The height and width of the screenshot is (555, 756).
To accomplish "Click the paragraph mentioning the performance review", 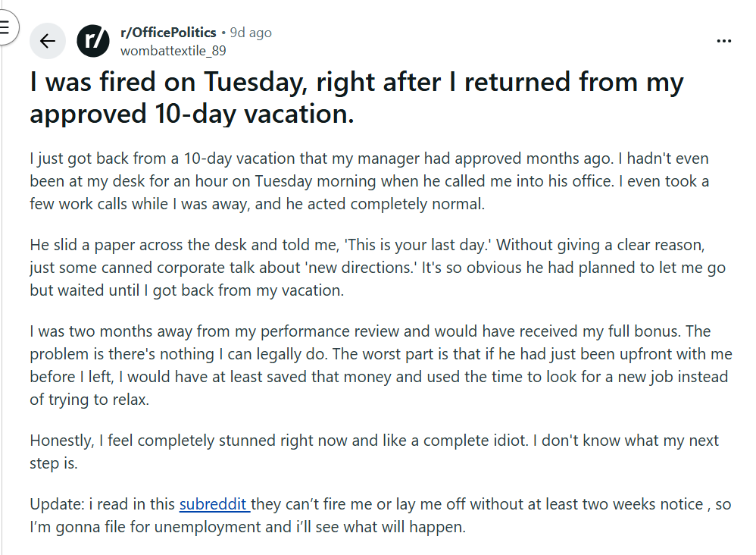I will tap(379, 365).
